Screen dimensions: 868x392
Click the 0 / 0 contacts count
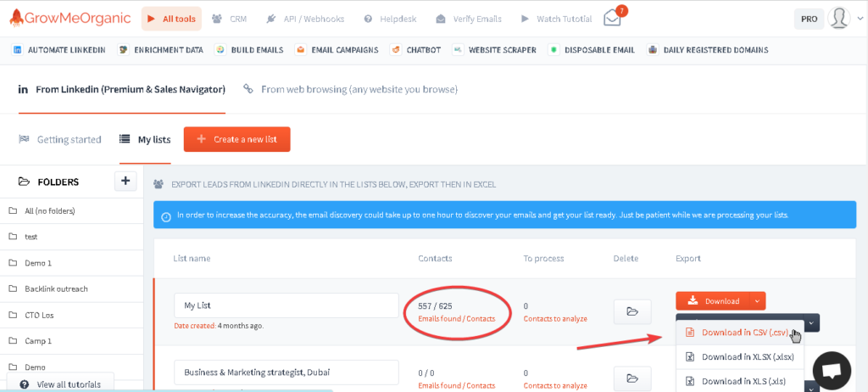427,372
